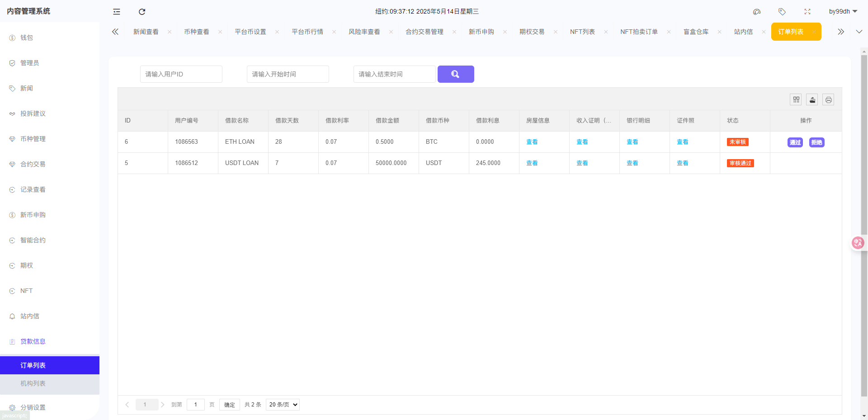This screenshot has height=420, width=868.
Task: Open the export icon above the table
Action: [812, 99]
